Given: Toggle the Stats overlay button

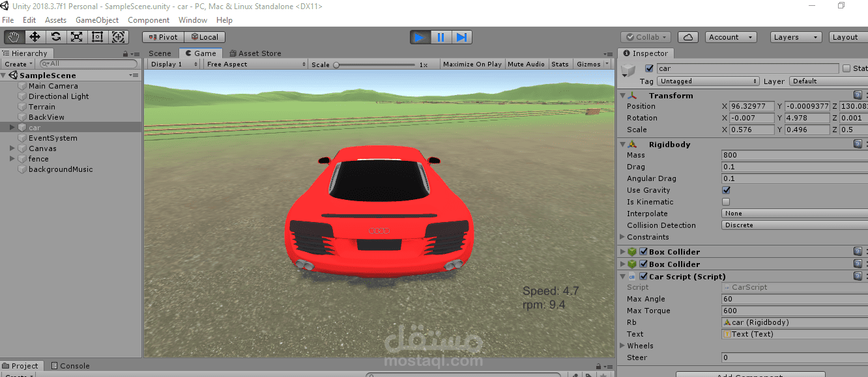Looking at the screenshot, I should 560,64.
